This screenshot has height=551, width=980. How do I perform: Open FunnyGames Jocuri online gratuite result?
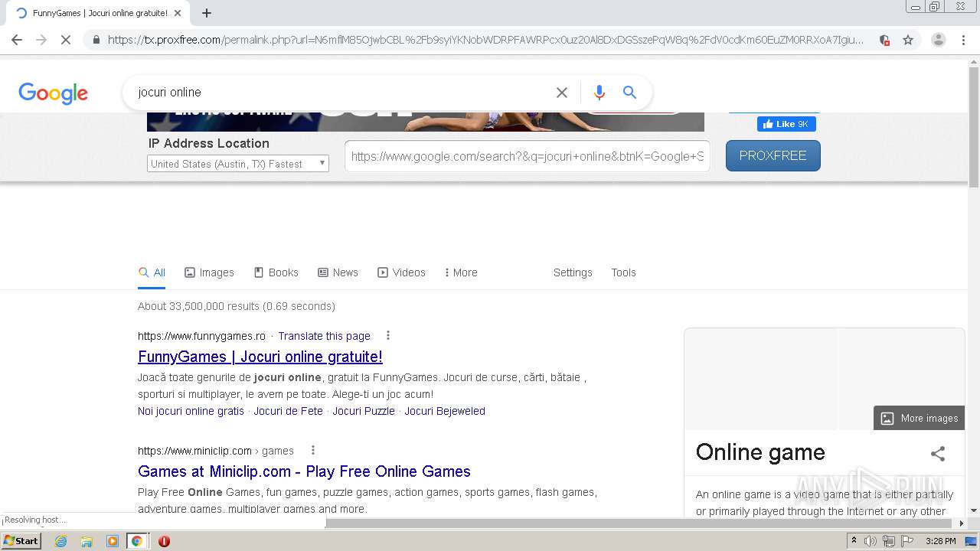pyautogui.click(x=260, y=357)
